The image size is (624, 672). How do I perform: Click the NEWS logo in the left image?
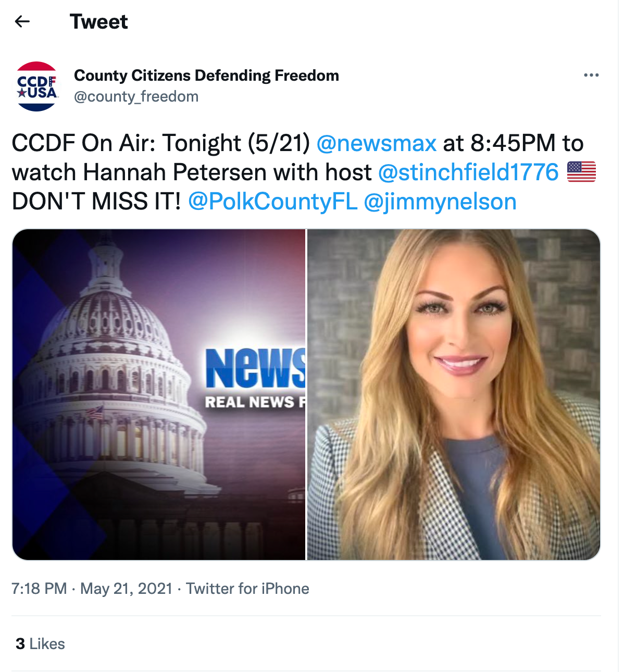point(255,368)
